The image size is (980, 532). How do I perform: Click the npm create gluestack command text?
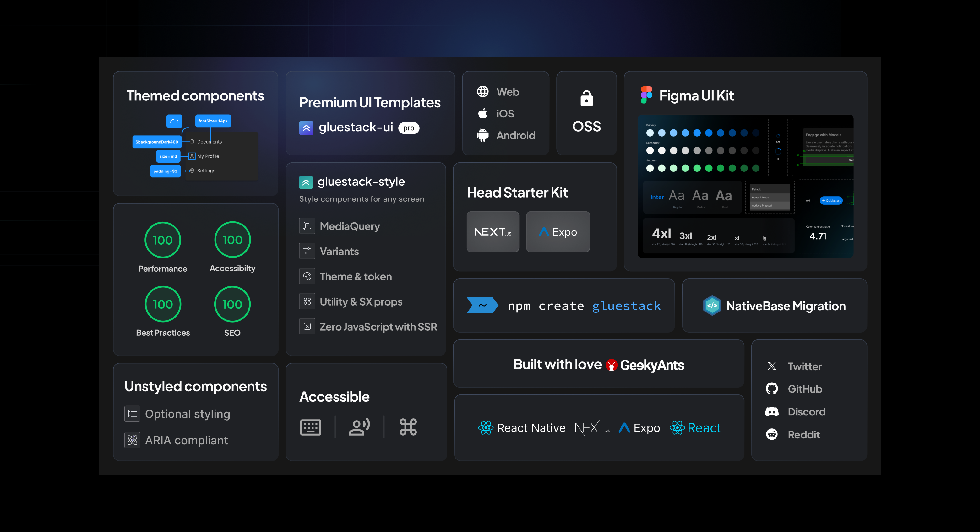click(584, 306)
